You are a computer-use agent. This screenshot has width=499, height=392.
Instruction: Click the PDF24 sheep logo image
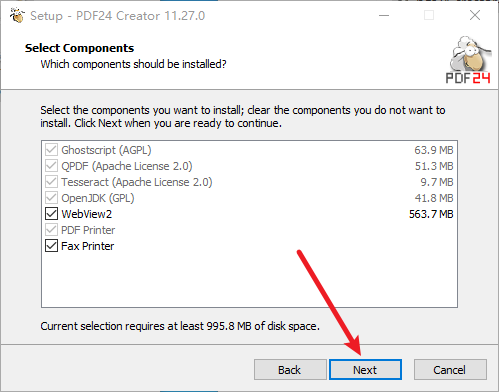(x=468, y=59)
